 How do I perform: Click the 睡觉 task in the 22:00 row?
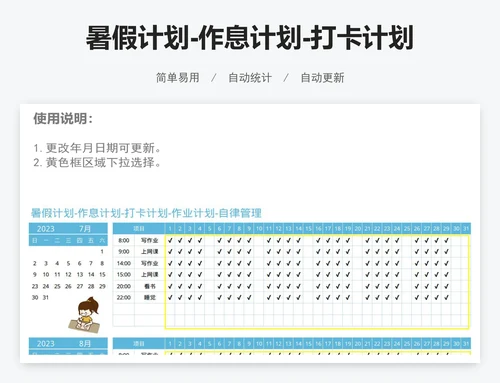(x=150, y=297)
